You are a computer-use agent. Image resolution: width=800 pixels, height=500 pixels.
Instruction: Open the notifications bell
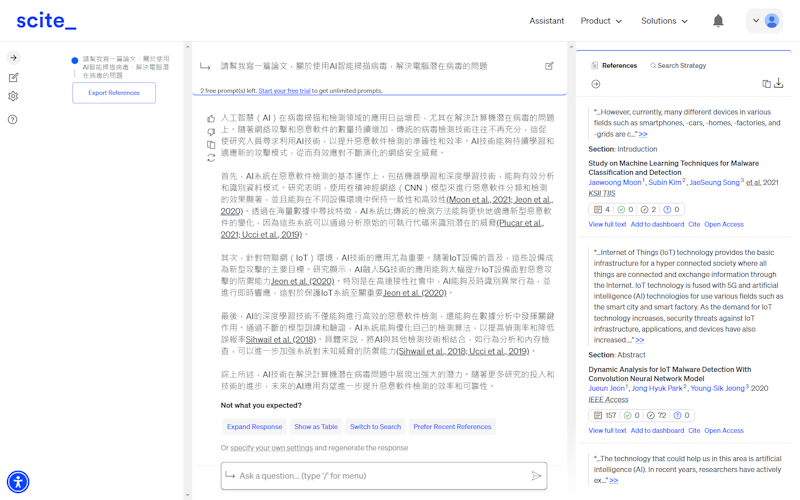(718, 21)
